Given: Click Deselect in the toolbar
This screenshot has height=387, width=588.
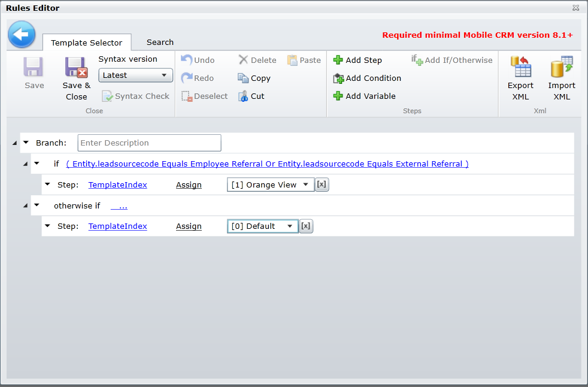Looking at the screenshot, I should (205, 96).
